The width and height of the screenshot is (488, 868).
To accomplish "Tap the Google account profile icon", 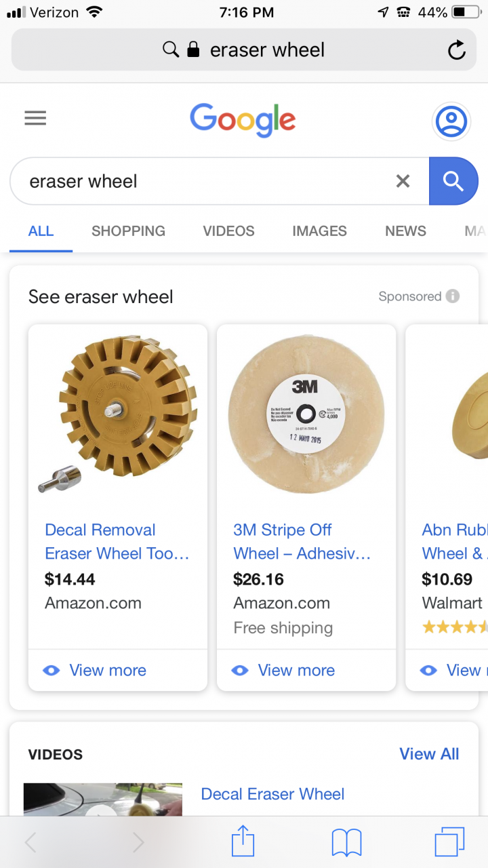I will point(451,122).
